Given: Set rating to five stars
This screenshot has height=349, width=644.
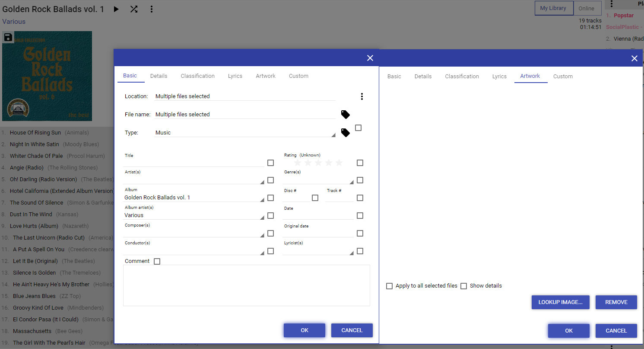Looking at the screenshot, I should coord(339,163).
